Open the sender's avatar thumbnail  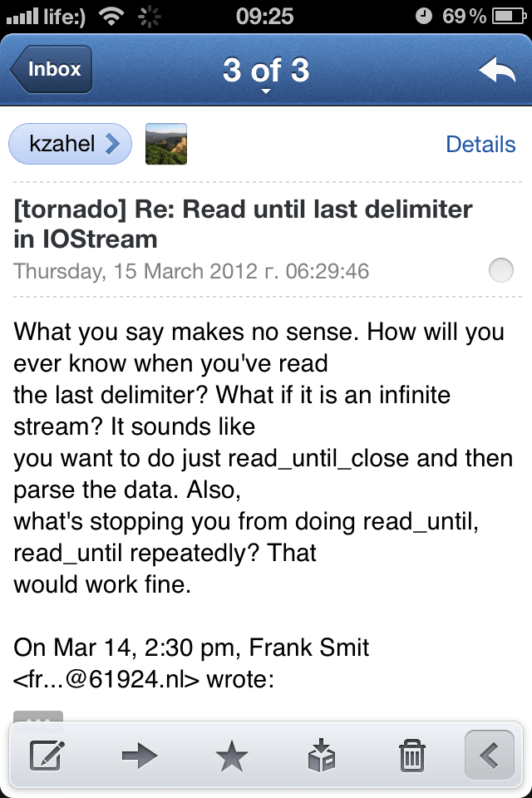coord(166,144)
